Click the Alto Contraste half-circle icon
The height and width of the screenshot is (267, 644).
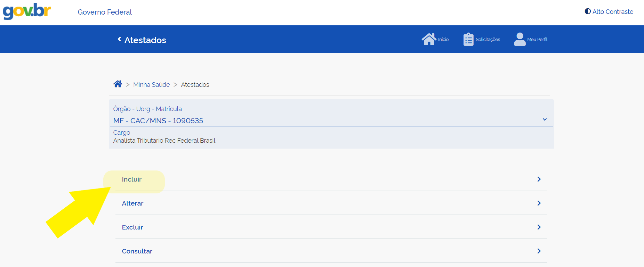[x=588, y=11]
